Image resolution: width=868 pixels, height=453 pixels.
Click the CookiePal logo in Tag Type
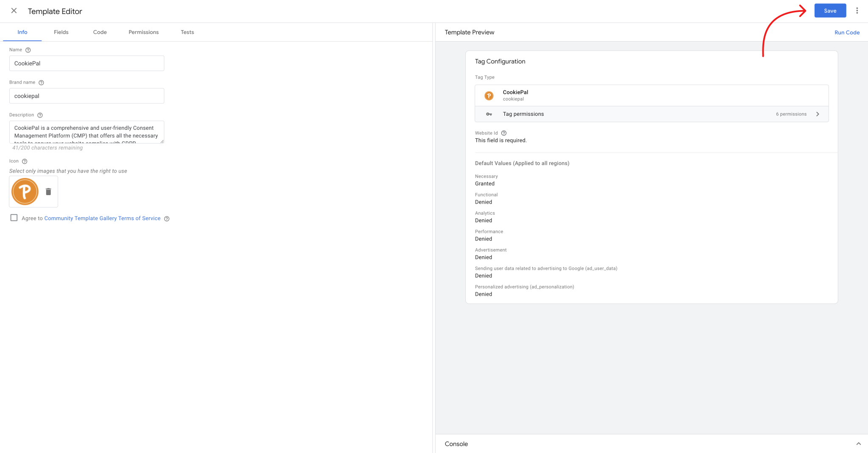pos(489,96)
